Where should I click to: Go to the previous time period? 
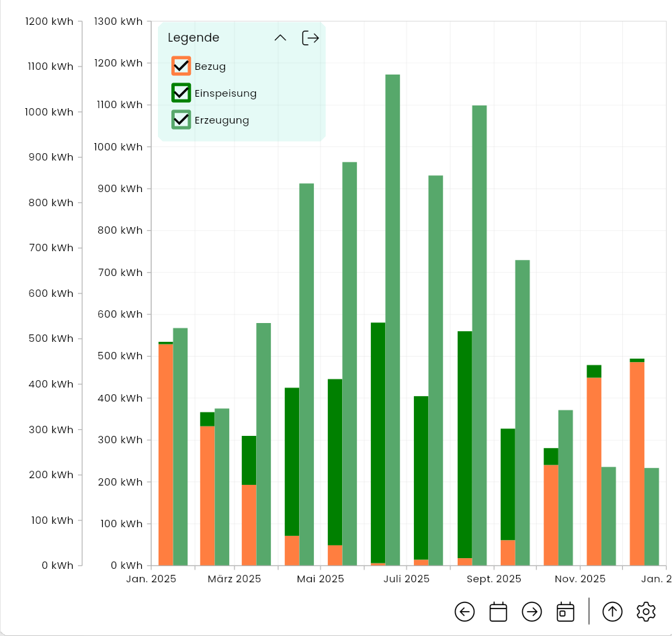click(x=464, y=612)
